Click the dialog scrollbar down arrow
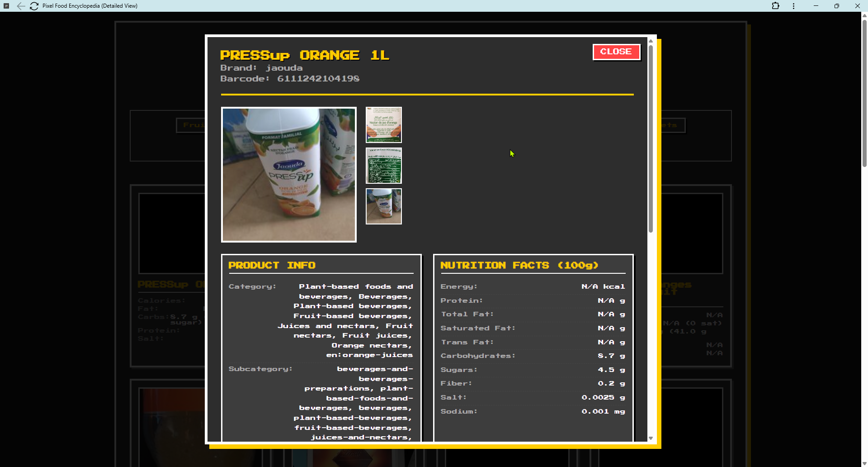Image resolution: width=868 pixels, height=467 pixels. pos(651,438)
